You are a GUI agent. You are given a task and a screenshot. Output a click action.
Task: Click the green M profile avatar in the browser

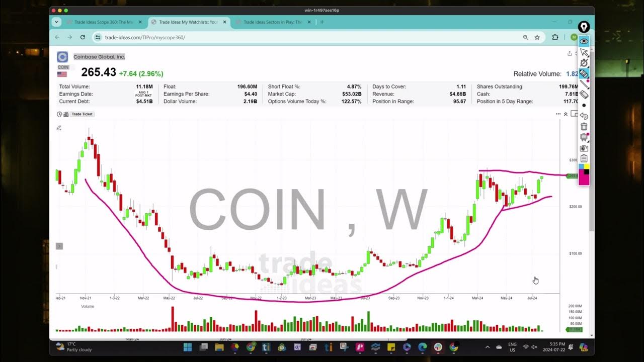(574, 37)
